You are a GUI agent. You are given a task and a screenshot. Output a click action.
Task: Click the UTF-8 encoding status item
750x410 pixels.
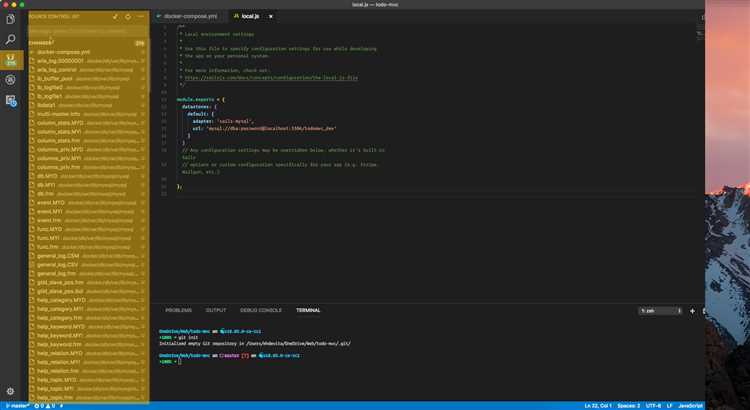(653, 406)
